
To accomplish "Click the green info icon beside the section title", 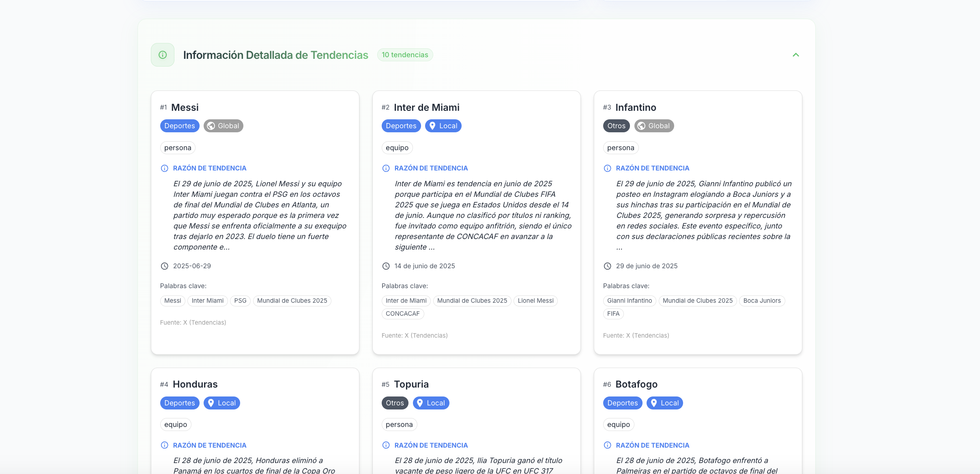I will 162,54.
